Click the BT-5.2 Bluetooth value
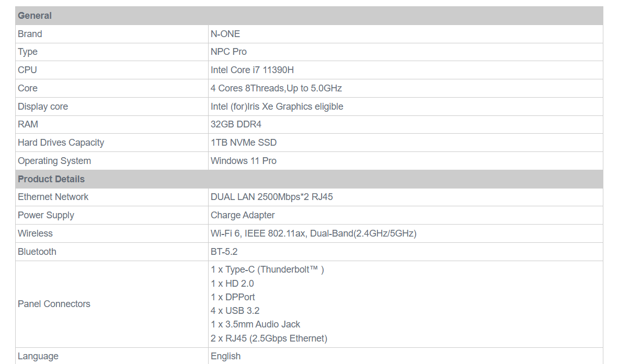This screenshot has height=364, width=618. (224, 252)
